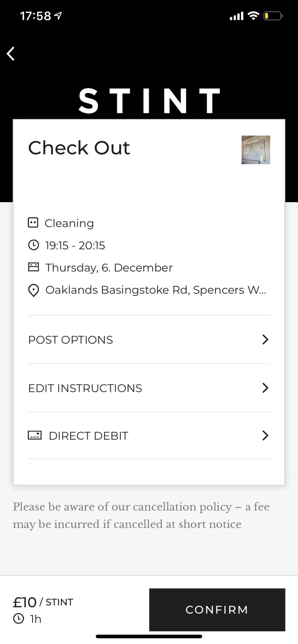
Task: Tap the clock icon beside 19:15 - 20:15
Action: click(33, 245)
